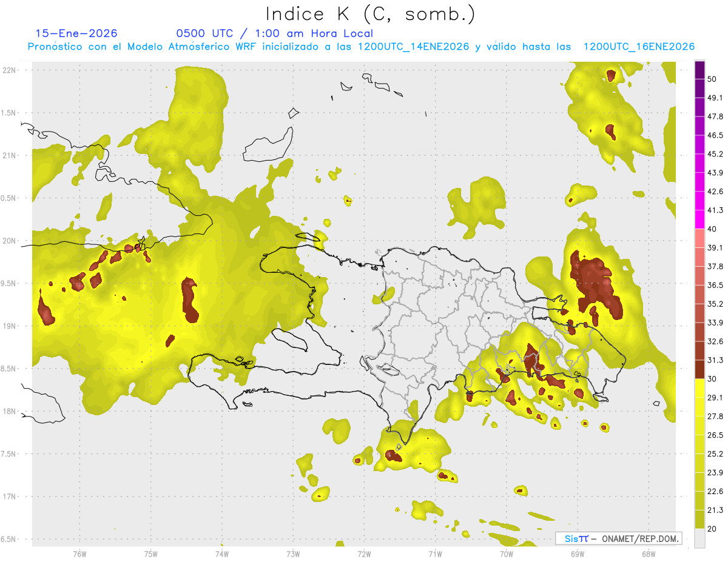Click the "68W" longitude axis label
The width and height of the screenshot is (728, 562).
[x=649, y=554]
